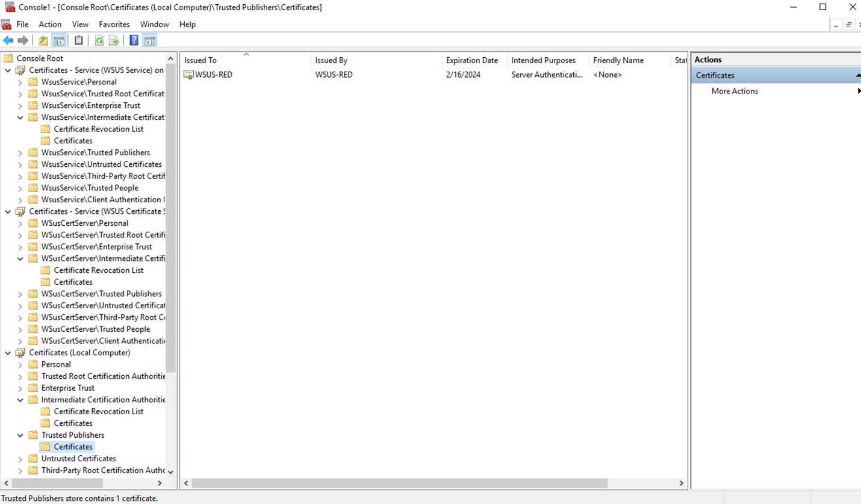This screenshot has width=861, height=504.
Task: Open the View menu
Action: click(x=80, y=24)
